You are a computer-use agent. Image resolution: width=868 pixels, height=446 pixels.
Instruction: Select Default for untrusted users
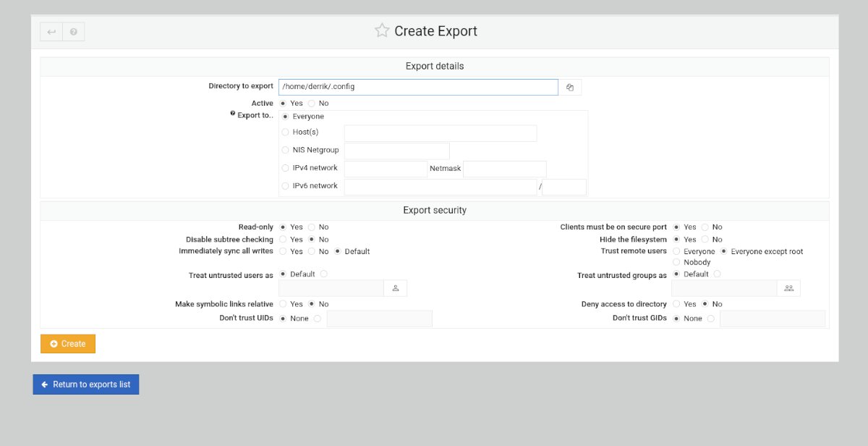click(x=283, y=274)
